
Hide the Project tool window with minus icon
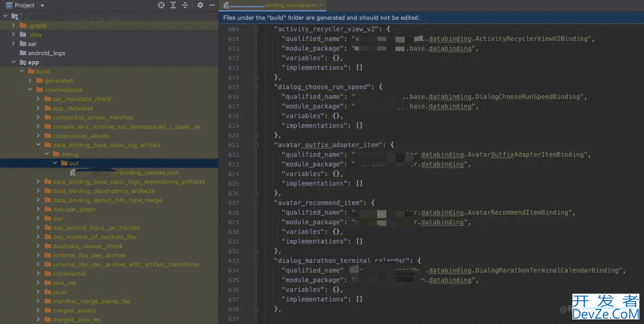[x=212, y=5]
